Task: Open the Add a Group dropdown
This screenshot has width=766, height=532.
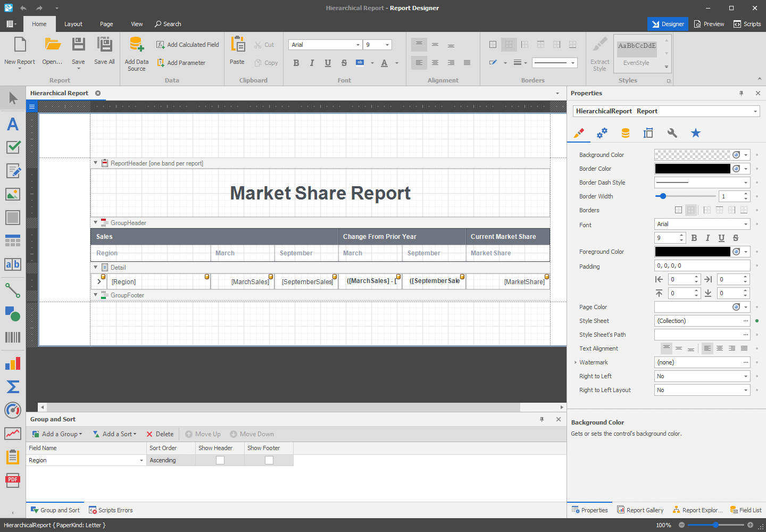Action: coord(57,434)
